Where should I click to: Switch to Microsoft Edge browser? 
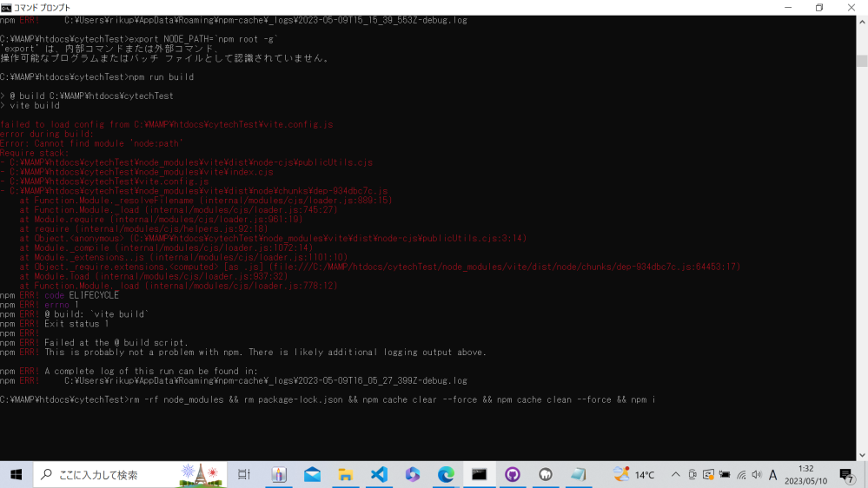point(446,475)
